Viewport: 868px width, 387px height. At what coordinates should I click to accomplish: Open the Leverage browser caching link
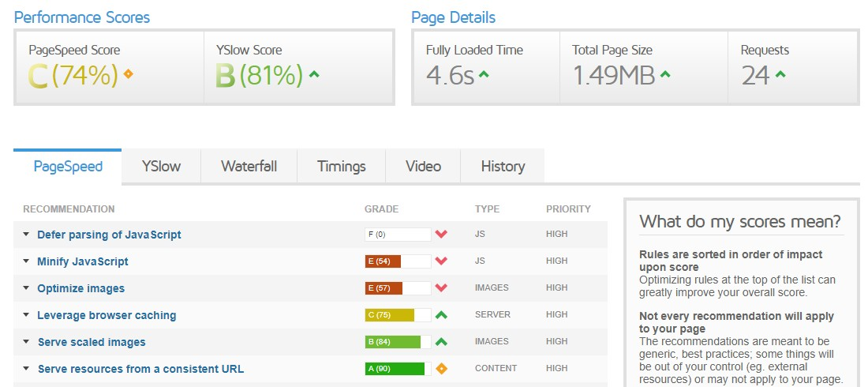point(107,315)
